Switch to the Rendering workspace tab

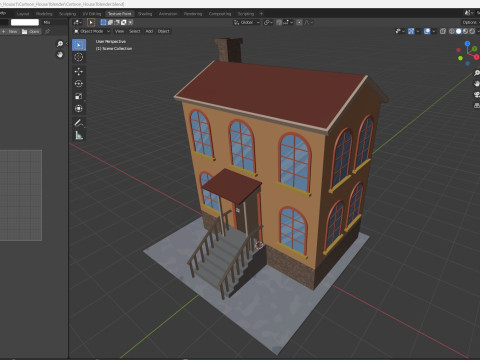[193, 14]
